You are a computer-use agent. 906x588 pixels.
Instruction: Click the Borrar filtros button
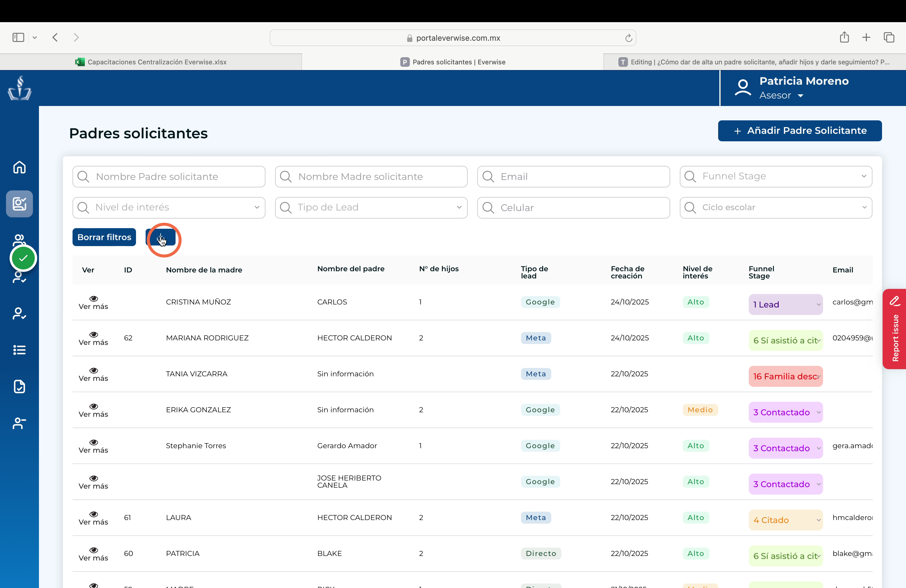104,237
